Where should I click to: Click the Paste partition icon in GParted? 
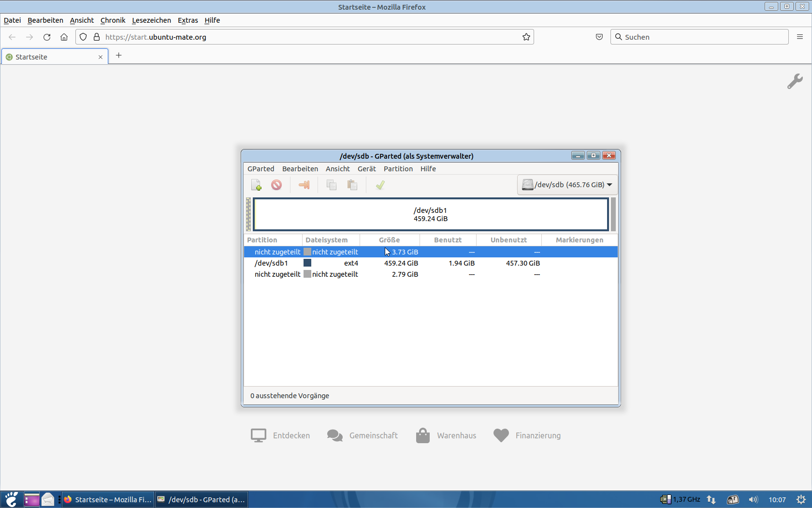[x=352, y=185]
